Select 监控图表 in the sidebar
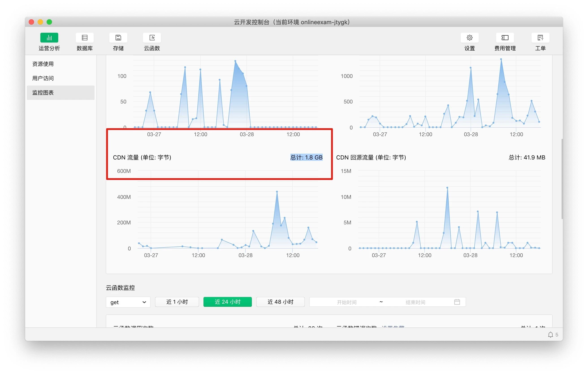This screenshot has height=374, width=588. coord(43,93)
